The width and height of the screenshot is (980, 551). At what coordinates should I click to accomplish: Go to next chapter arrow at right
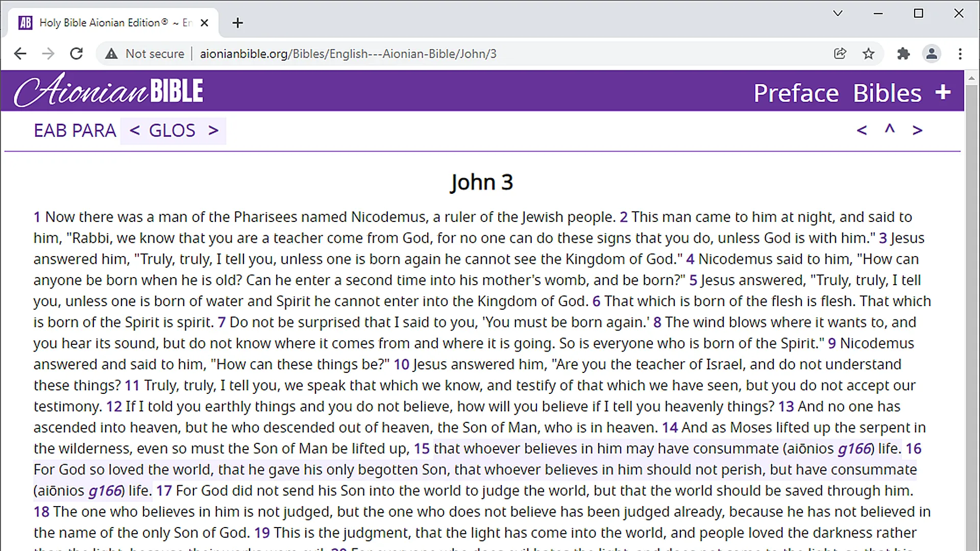click(x=917, y=131)
